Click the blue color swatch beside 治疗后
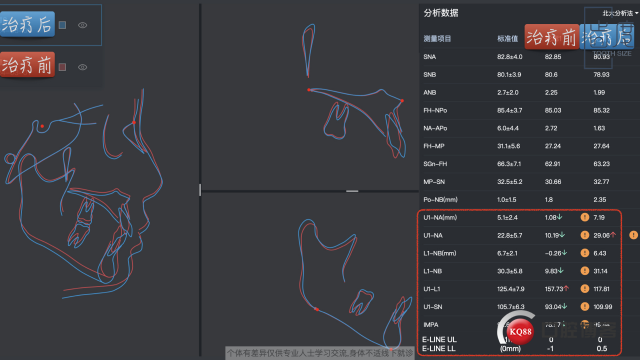 pos(62,25)
